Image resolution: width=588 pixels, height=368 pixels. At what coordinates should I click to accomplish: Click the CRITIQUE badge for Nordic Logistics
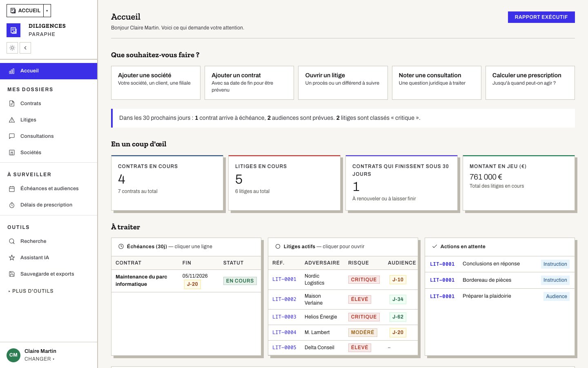click(364, 280)
